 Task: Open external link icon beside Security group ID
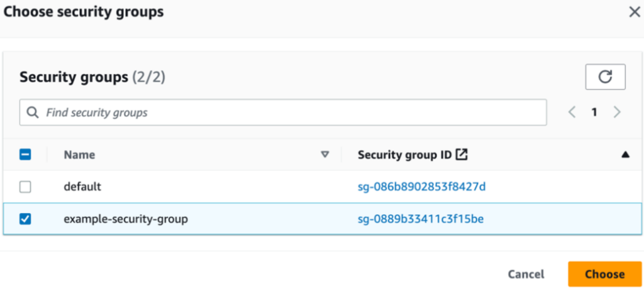(x=462, y=155)
